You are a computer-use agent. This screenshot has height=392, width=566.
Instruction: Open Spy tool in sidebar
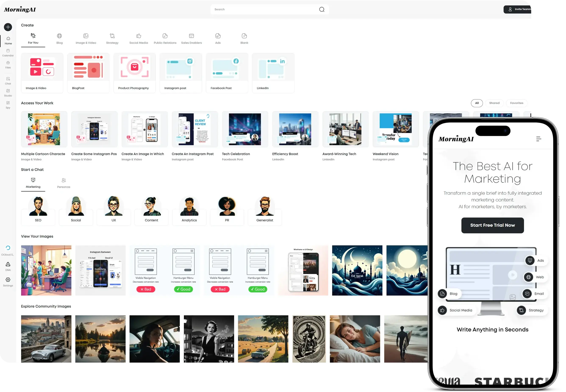[x=8, y=105]
